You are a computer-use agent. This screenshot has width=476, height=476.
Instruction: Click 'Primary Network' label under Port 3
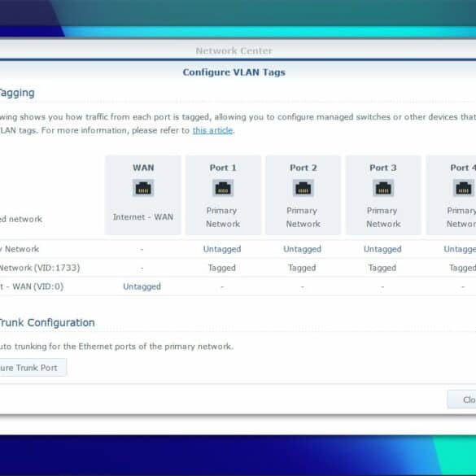(x=383, y=217)
